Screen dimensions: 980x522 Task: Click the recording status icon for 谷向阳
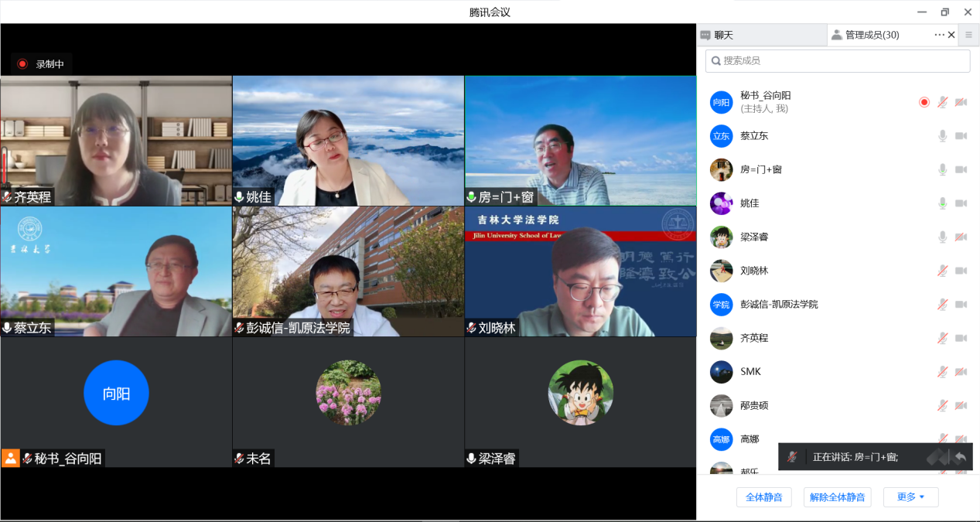[924, 102]
